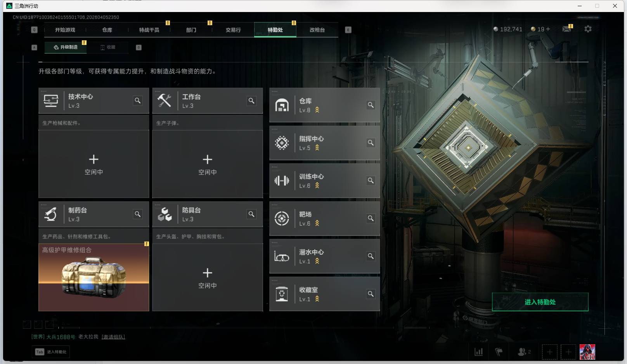Open the settings gear icon
Screen dimensions: 627x364
pos(588,29)
